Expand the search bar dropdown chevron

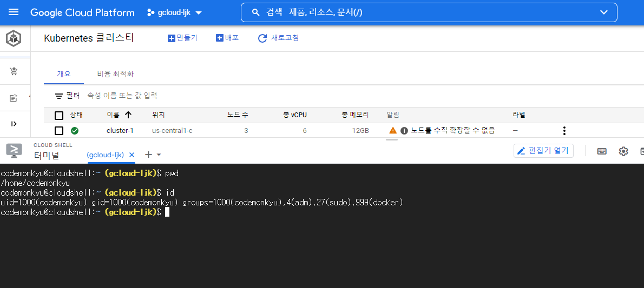(x=604, y=12)
